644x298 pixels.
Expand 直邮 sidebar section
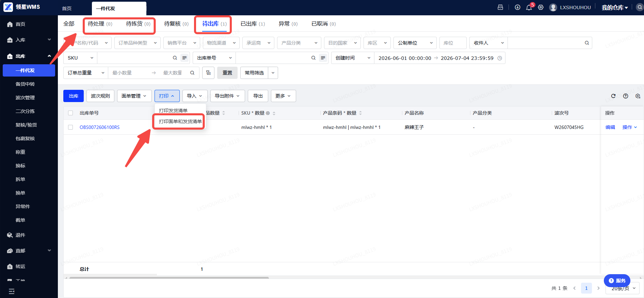29,251
